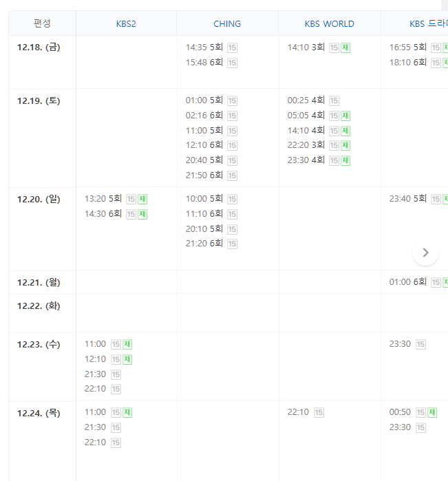Image resolution: width=448 pixels, height=481 pixels.
Task: Click the green 재 badge beside KBS2 14:30
Action: click(x=142, y=214)
